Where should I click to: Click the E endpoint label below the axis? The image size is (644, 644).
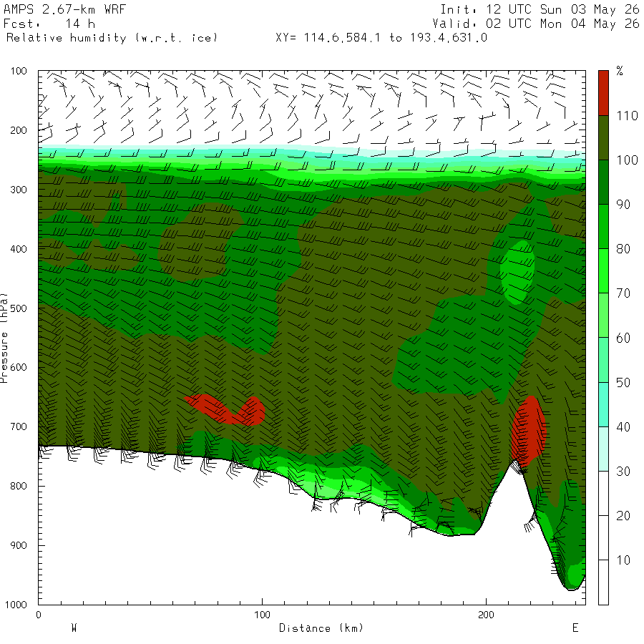click(x=575, y=628)
